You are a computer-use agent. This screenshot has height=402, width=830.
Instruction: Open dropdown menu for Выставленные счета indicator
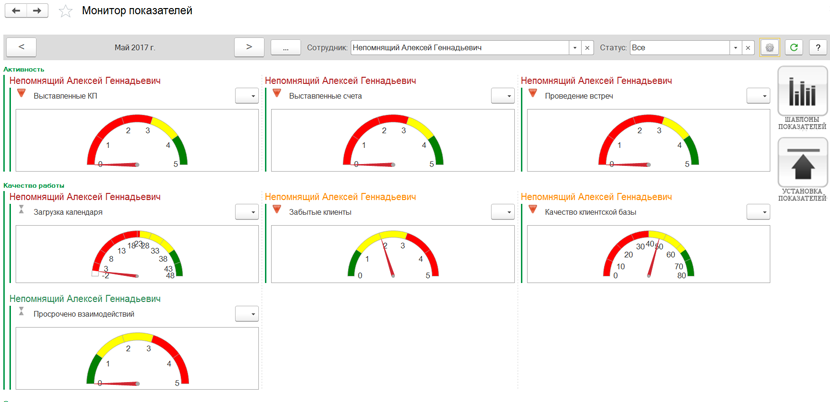[502, 96]
